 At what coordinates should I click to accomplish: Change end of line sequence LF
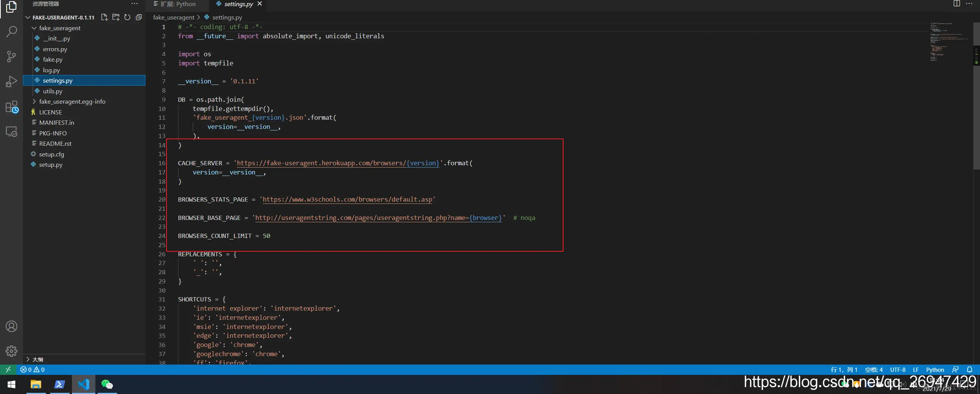pyautogui.click(x=916, y=370)
